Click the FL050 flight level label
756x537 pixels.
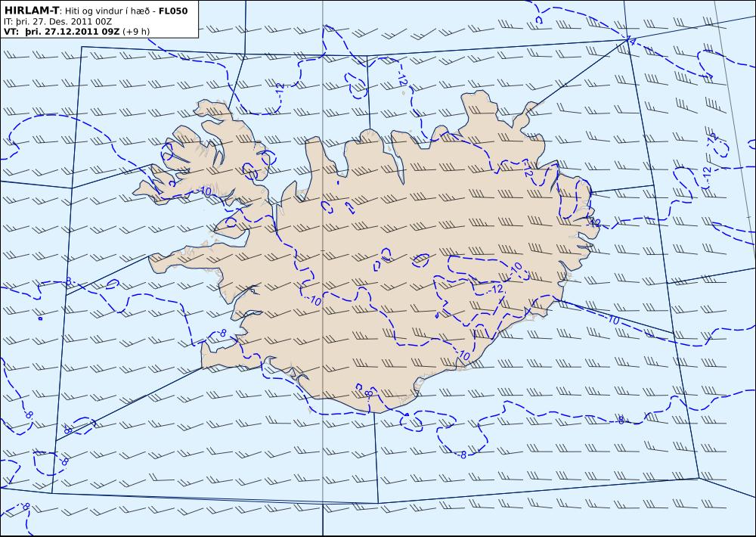173,11
